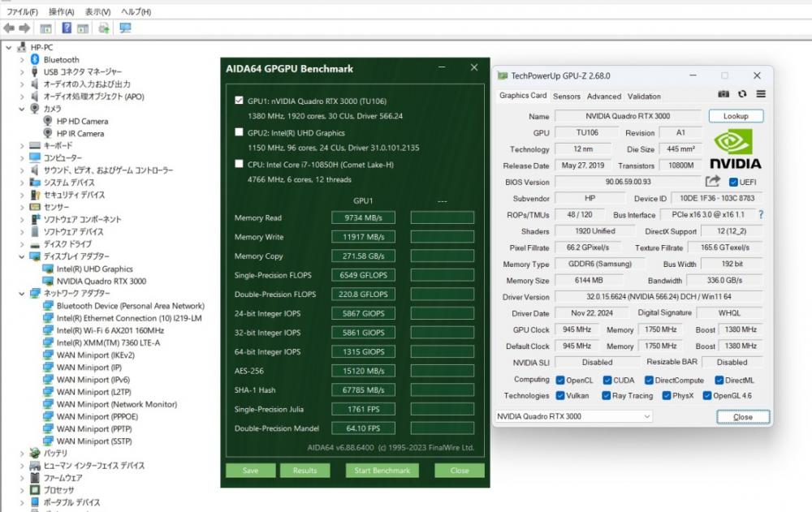The image size is (812, 512).
Task: Switch to the Validation tab in GPU-Z
Action: (x=644, y=97)
